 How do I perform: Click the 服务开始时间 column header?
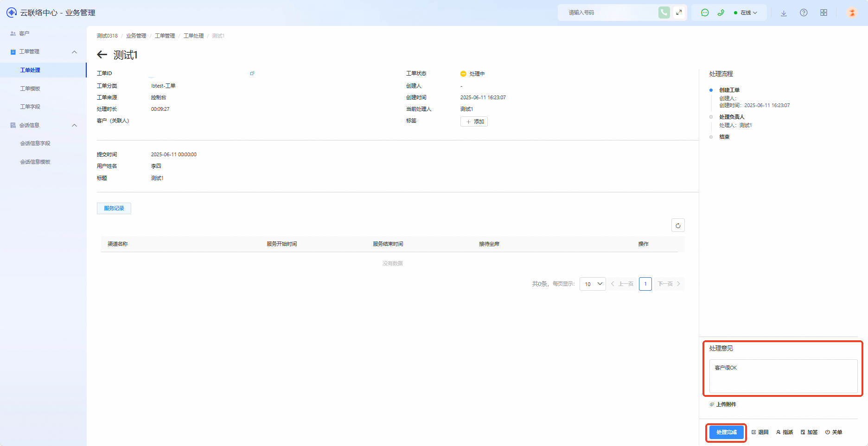click(282, 244)
